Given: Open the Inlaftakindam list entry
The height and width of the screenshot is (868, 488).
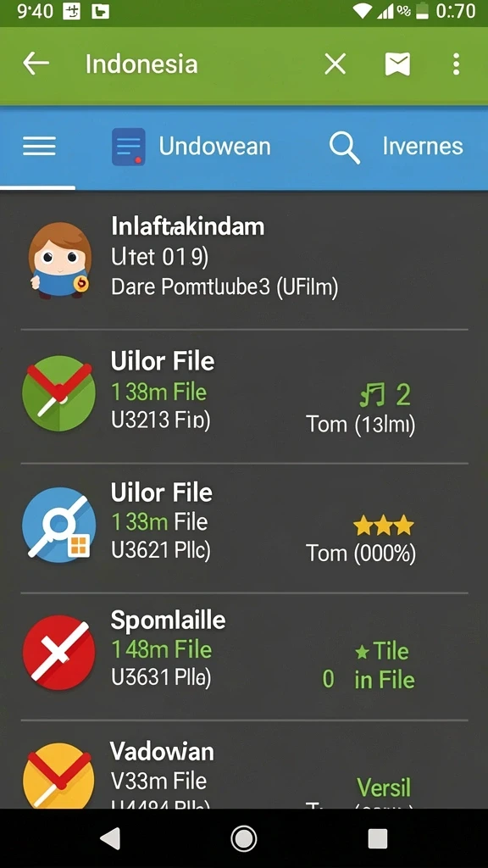Looking at the screenshot, I should point(244,260).
